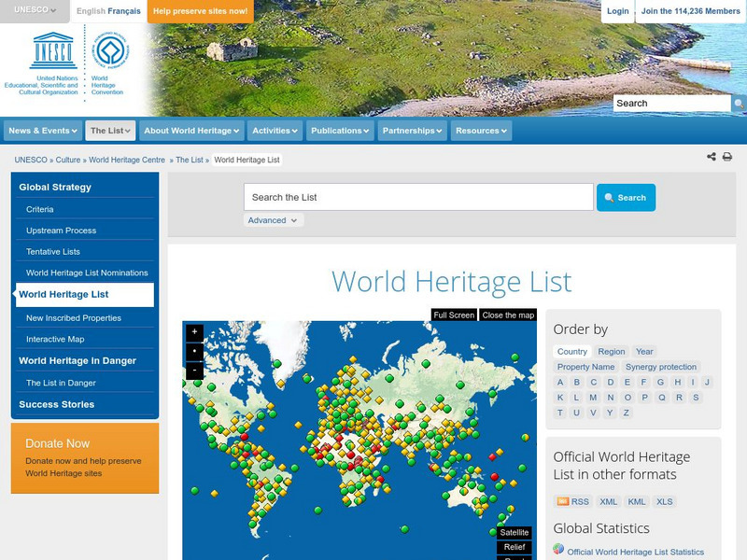Image resolution: width=747 pixels, height=560 pixels.
Task: Order the list by Region
Action: coord(612,352)
